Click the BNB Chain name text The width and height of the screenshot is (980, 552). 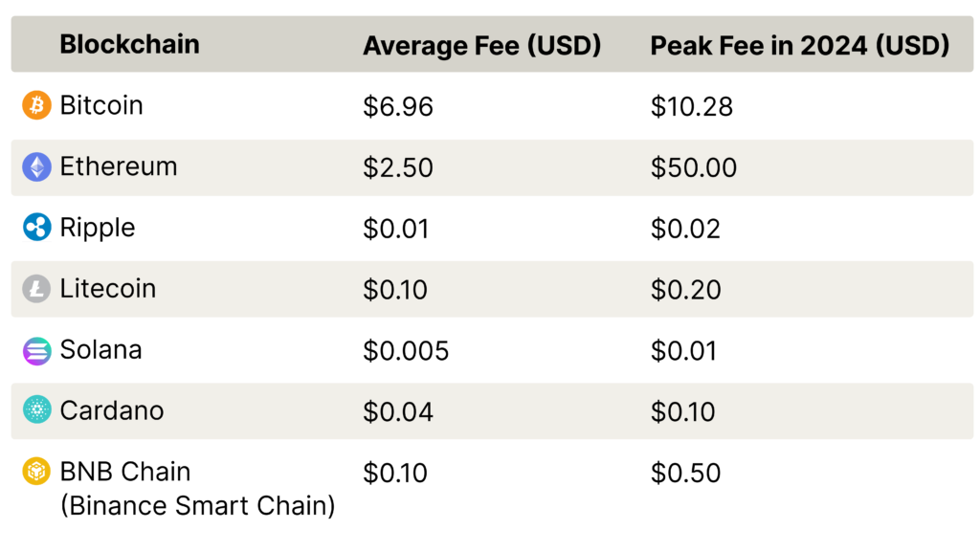(125, 472)
